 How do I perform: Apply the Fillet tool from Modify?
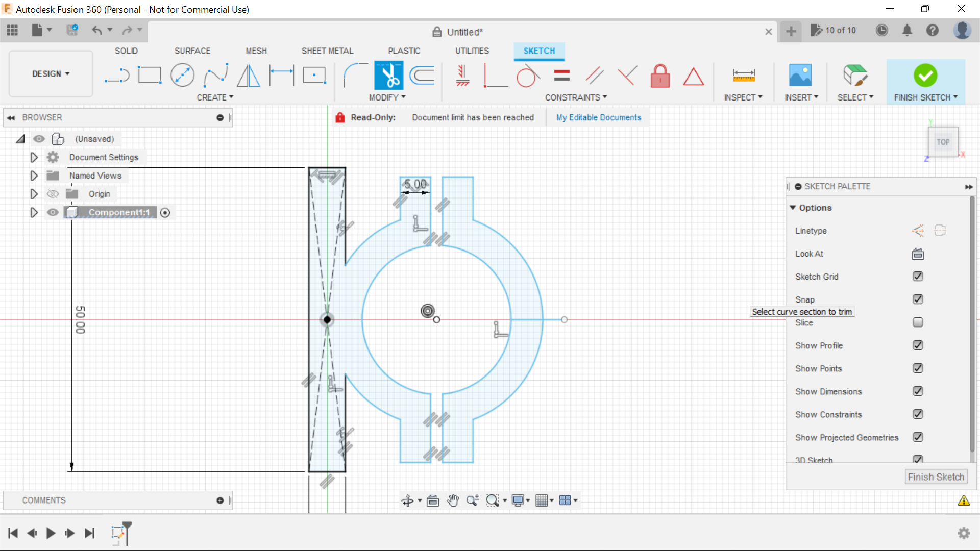[355, 75]
